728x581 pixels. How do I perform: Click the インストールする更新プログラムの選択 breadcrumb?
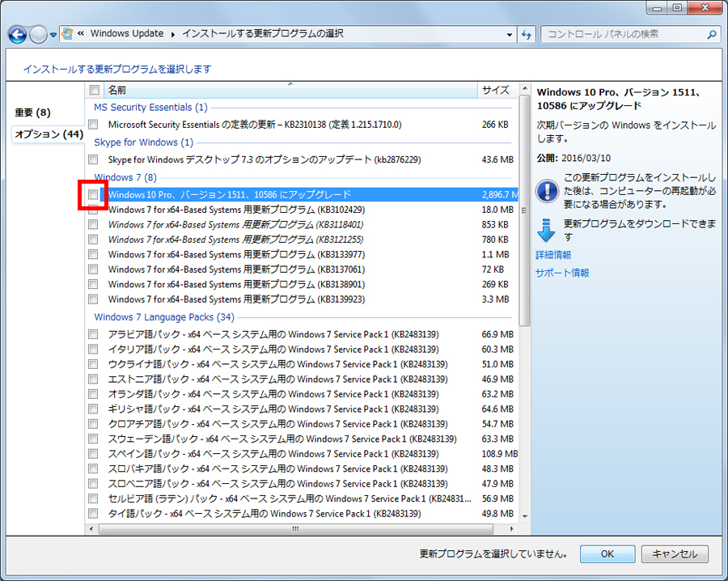[x=263, y=33]
